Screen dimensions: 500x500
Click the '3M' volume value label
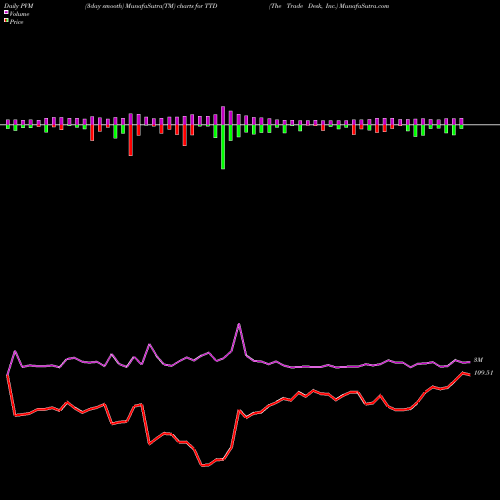click(x=478, y=360)
